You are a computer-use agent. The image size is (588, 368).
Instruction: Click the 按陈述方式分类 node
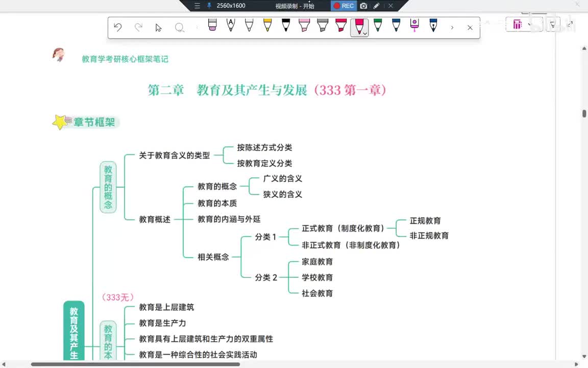264,148
